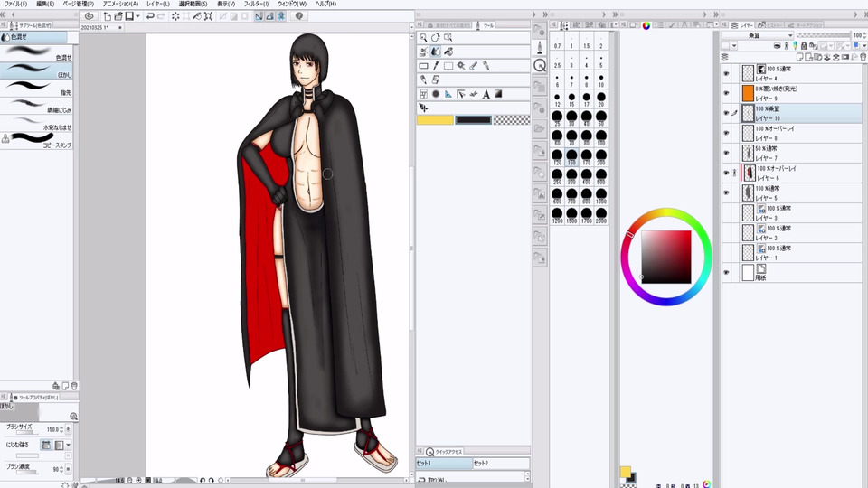Click the quick access Q icon in sidebar
The width and height of the screenshot is (868, 488).
(540, 65)
